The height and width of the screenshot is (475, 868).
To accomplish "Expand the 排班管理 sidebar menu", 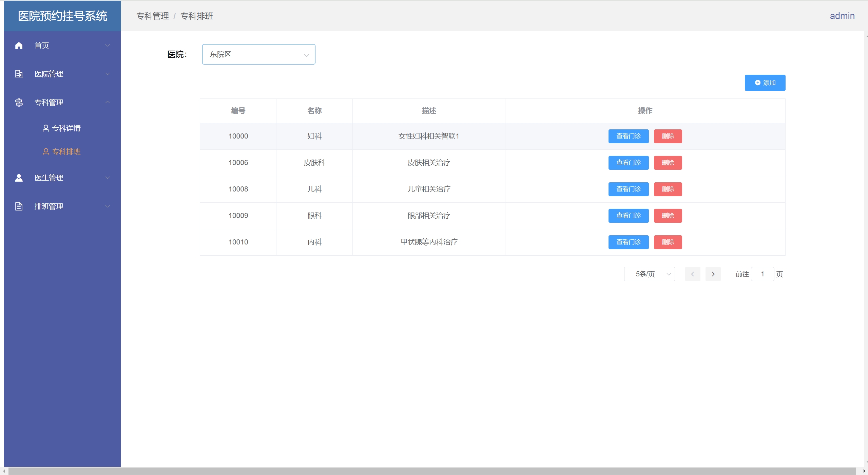I will point(49,206).
